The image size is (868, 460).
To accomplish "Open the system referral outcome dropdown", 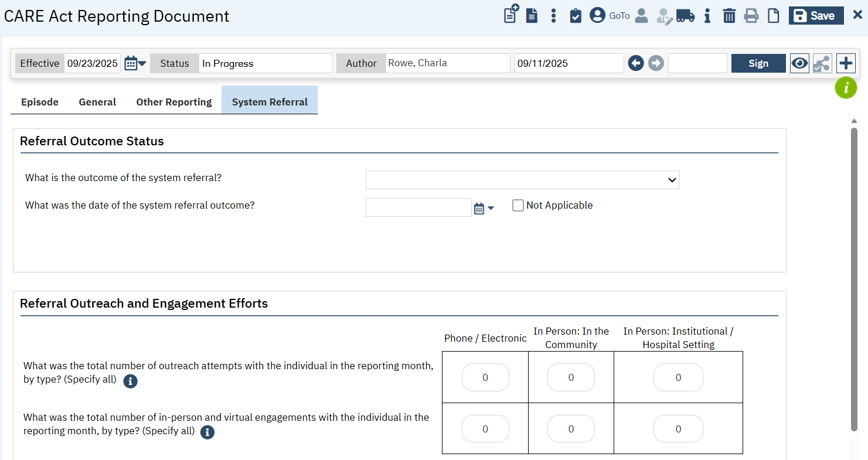I will click(x=522, y=180).
